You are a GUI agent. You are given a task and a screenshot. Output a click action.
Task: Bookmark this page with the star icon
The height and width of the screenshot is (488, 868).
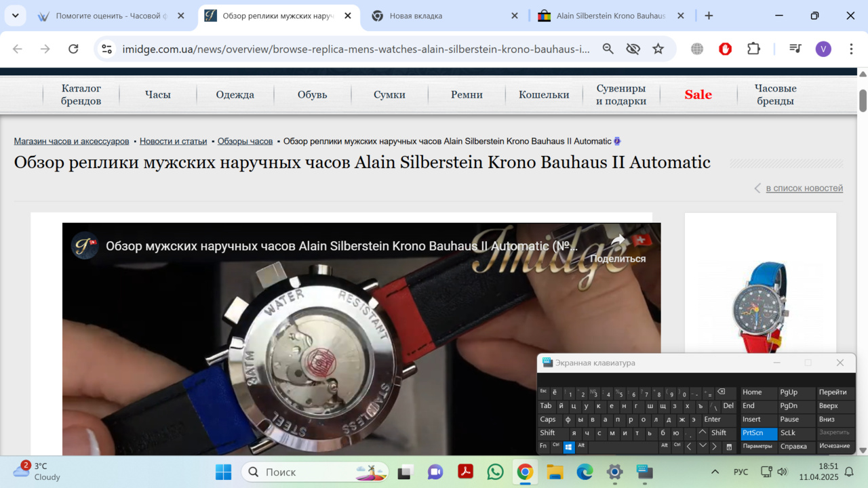point(658,49)
